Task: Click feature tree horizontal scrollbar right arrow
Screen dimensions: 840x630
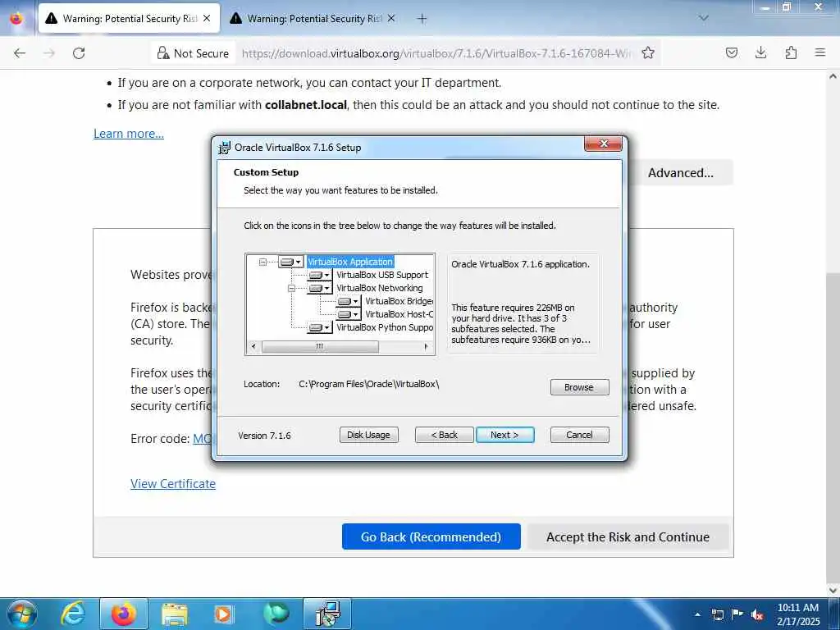Action: point(426,347)
